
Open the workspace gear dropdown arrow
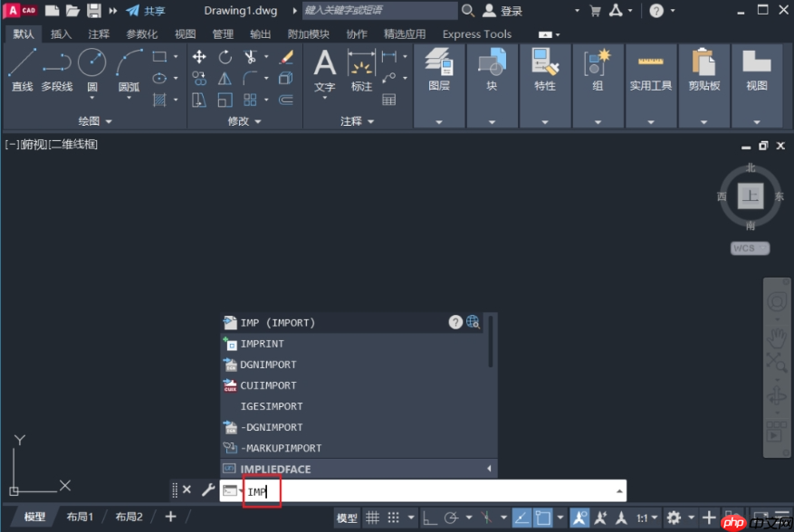[x=691, y=518]
